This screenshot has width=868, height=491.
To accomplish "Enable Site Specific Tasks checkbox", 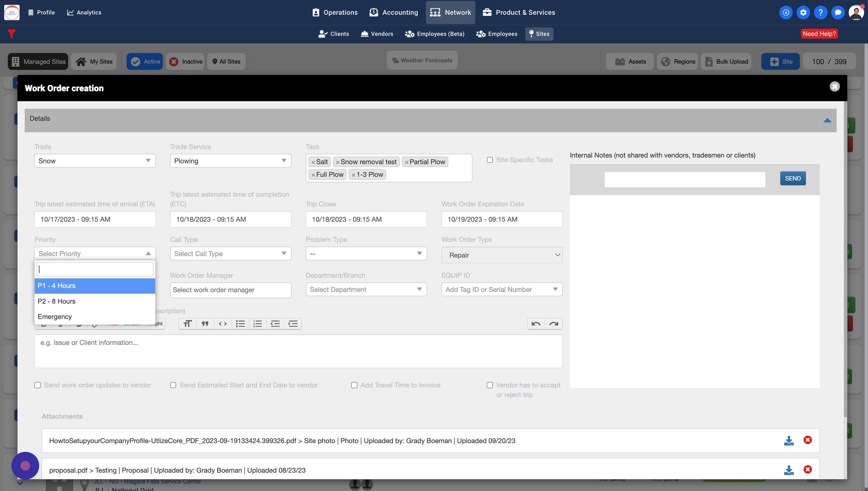I will 489,160.
